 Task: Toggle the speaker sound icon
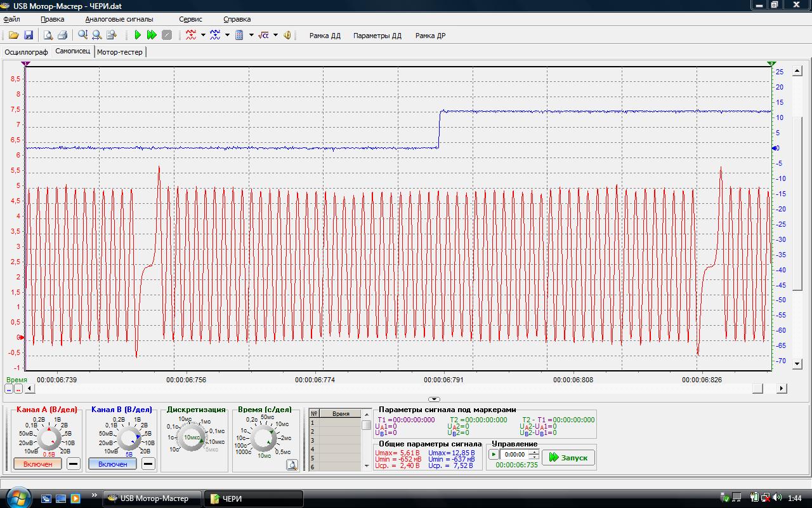287,36
